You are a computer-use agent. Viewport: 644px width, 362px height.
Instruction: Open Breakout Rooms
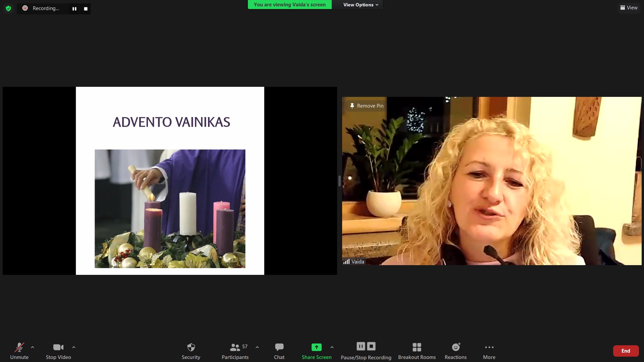417,351
